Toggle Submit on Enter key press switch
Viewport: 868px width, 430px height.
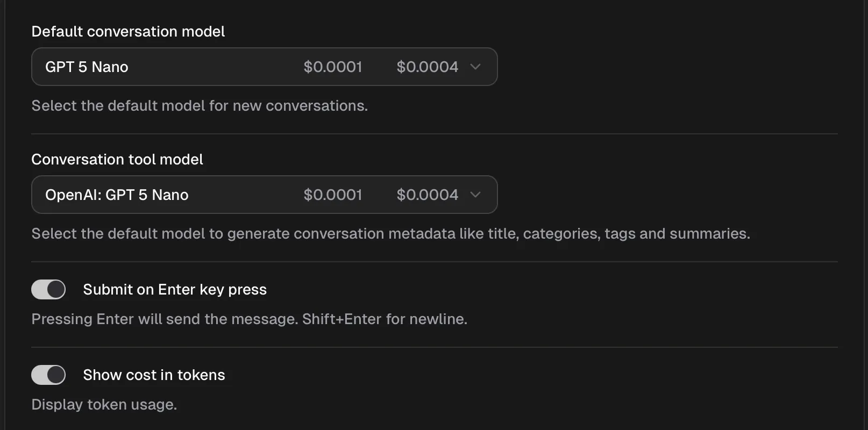tap(48, 289)
